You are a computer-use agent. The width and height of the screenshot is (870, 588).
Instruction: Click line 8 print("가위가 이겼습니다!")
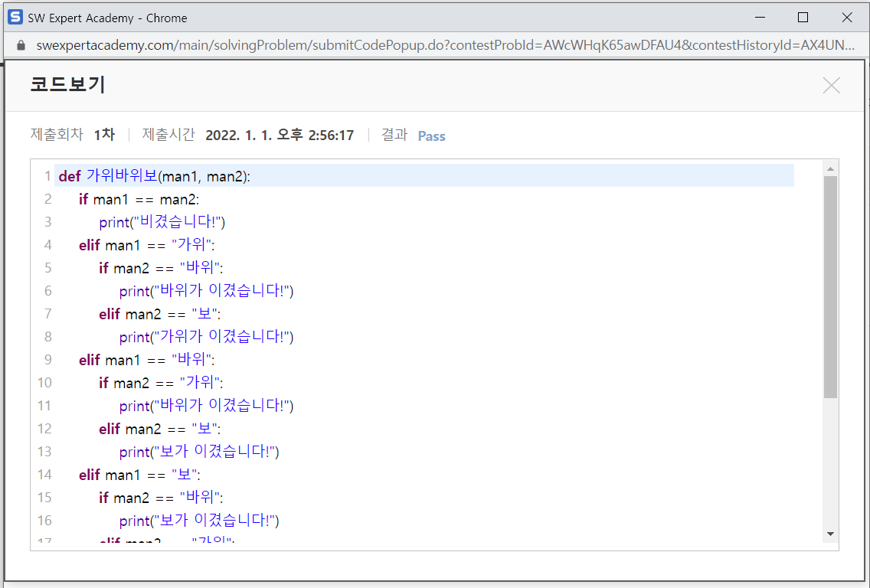pyautogui.click(x=206, y=337)
